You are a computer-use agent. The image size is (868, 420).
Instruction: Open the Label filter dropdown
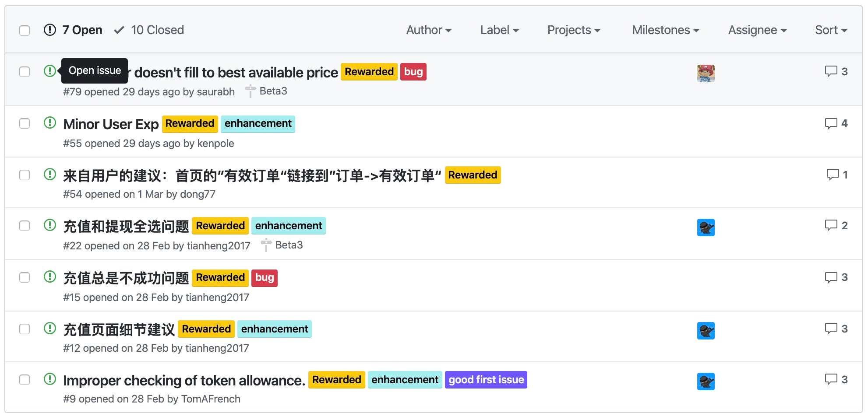[499, 30]
